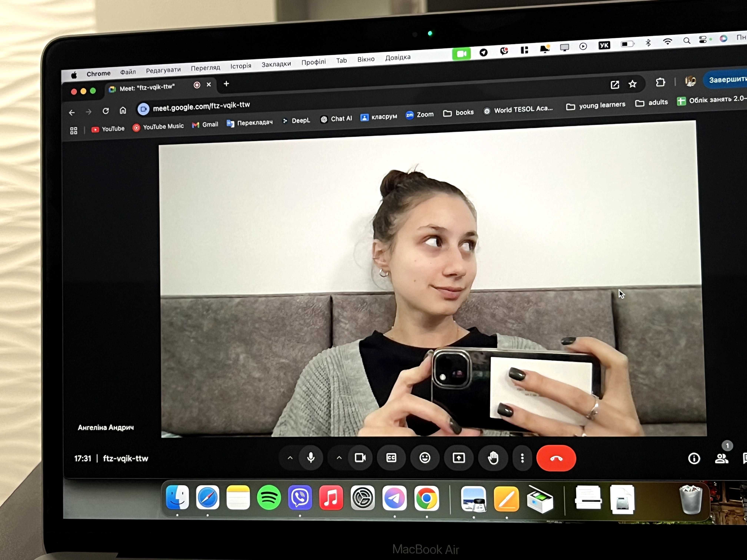
Task: Open more options three-dot menu
Action: click(522, 458)
